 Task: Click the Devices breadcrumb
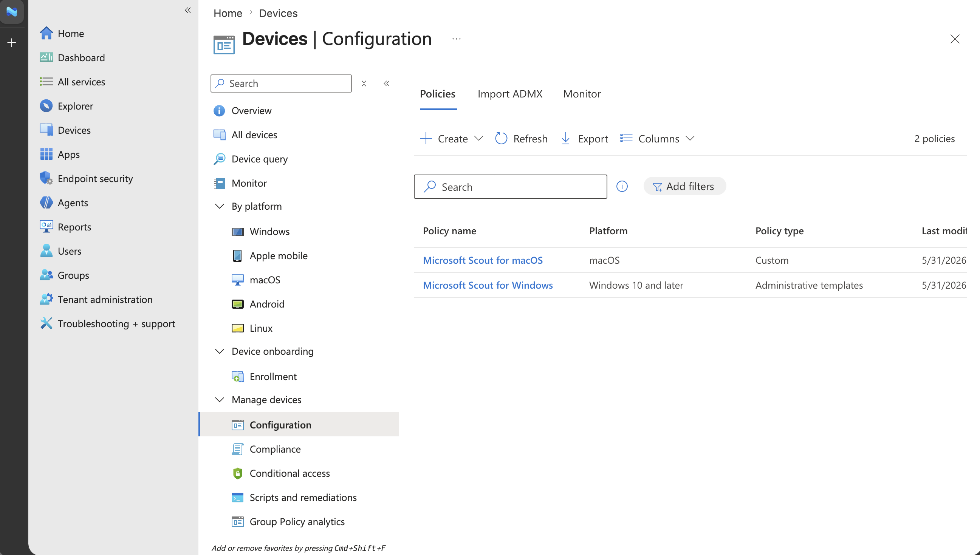click(278, 13)
